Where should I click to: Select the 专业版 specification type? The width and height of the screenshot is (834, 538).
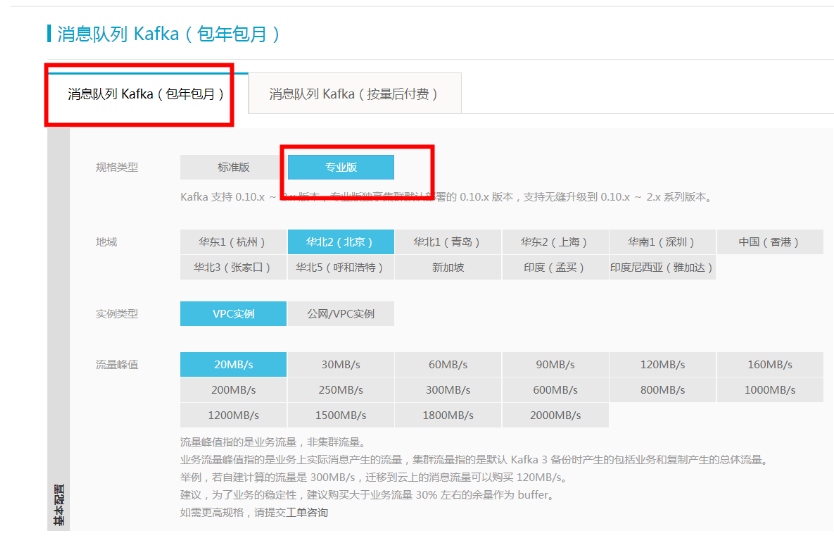[340, 167]
